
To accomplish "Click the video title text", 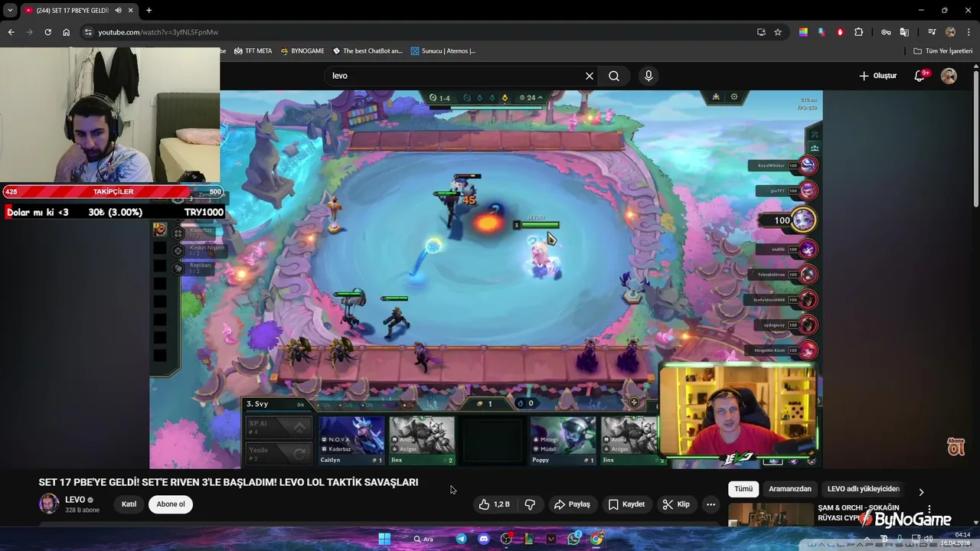I will (228, 482).
